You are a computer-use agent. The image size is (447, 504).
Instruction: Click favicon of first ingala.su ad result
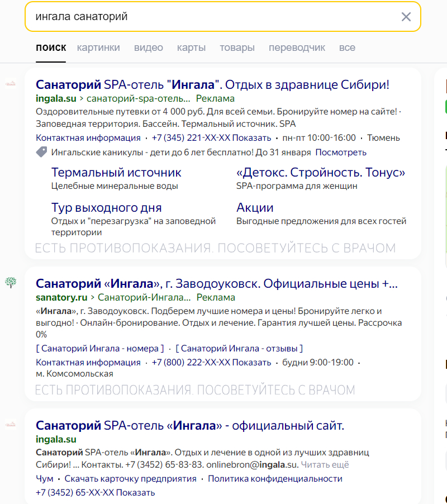point(11,84)
